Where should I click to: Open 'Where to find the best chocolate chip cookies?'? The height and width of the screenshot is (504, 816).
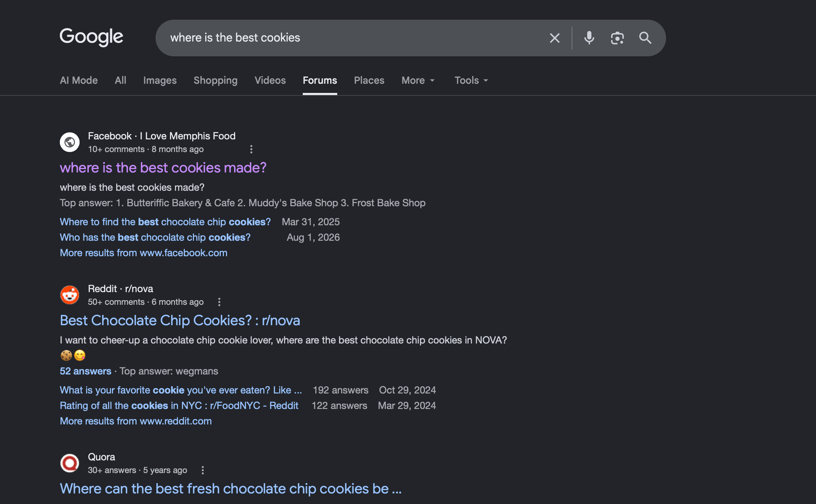(165, 222)
